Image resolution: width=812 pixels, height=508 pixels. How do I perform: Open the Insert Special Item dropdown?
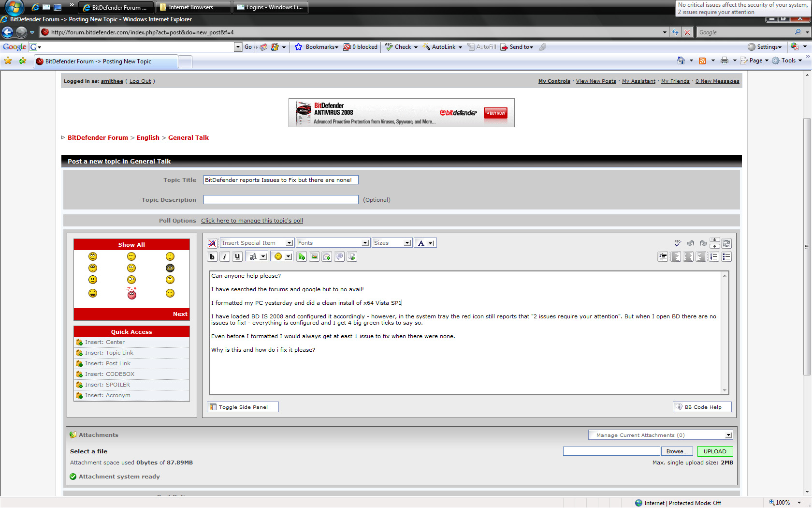[x=257, y=243]
